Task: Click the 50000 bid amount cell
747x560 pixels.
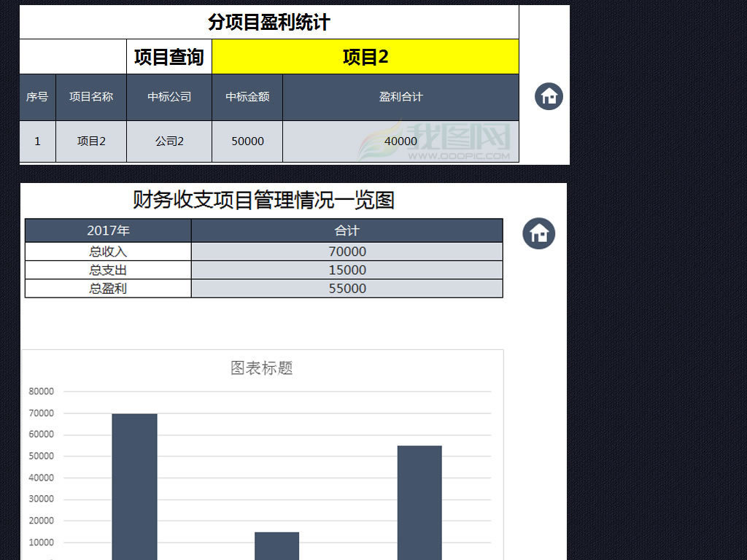Action: [247, 141]
